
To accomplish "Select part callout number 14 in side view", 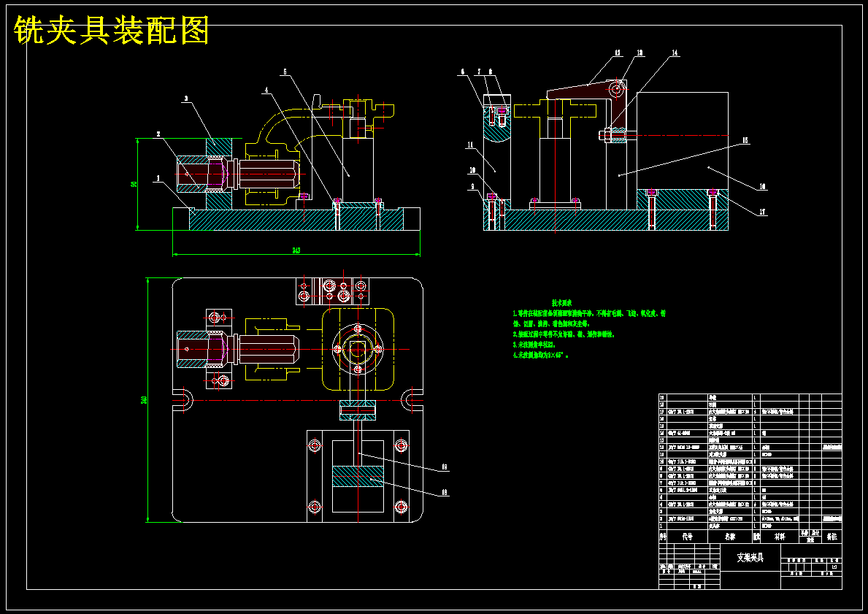I will click(675, 53).
